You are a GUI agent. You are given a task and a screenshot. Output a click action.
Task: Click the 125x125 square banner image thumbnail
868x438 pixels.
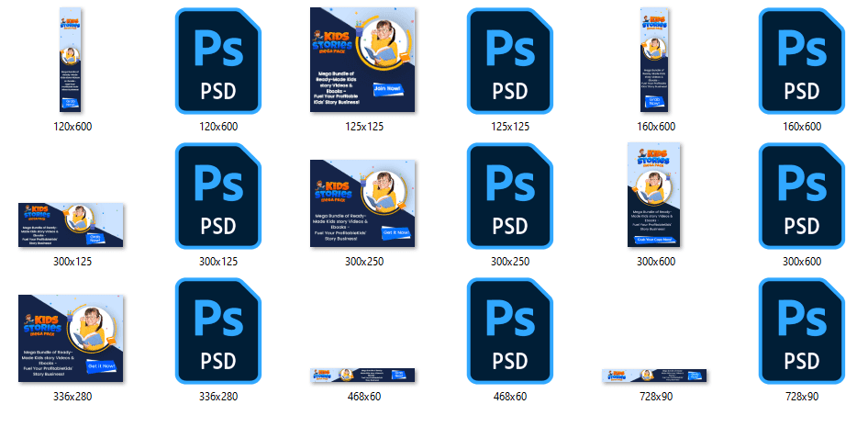tap(363, 60)
